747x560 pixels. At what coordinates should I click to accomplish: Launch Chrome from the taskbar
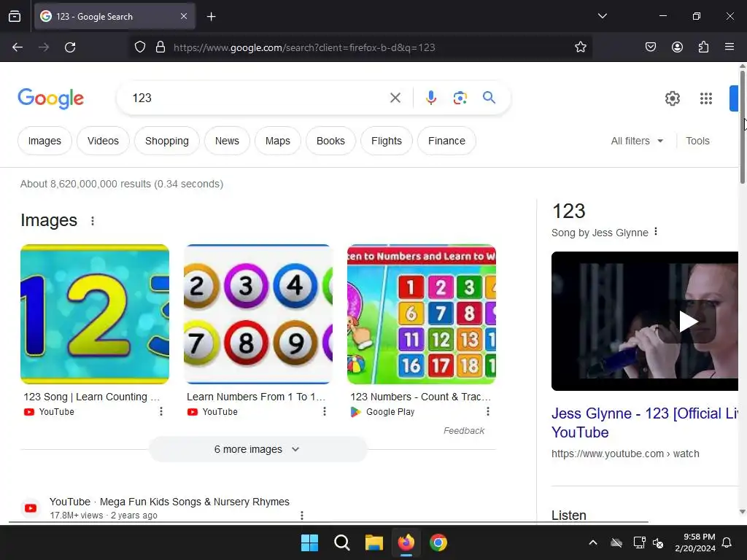pyautogui.click(x=438, y=542)
